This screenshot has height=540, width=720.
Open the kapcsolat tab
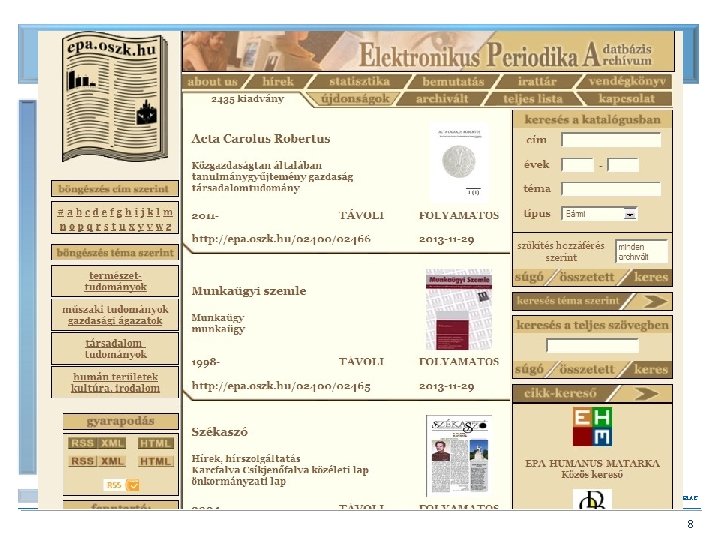[626, 99]
